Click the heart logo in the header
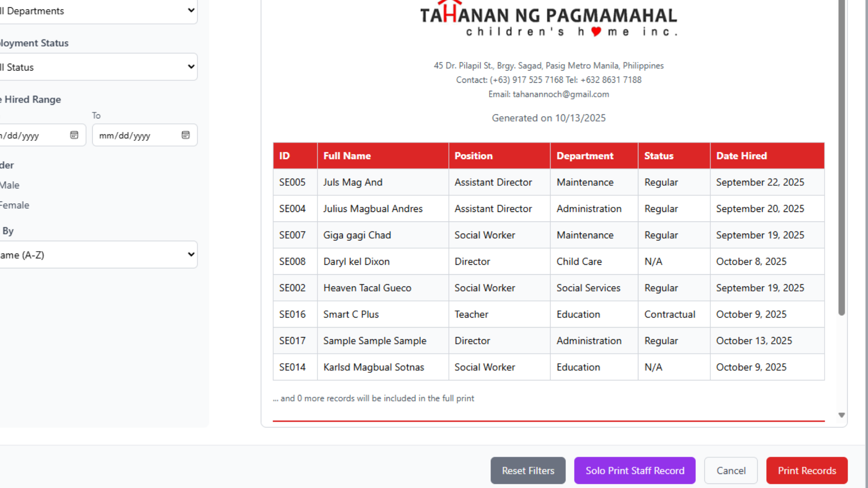This screenshot has height=488, width=868. pos(596,32)
